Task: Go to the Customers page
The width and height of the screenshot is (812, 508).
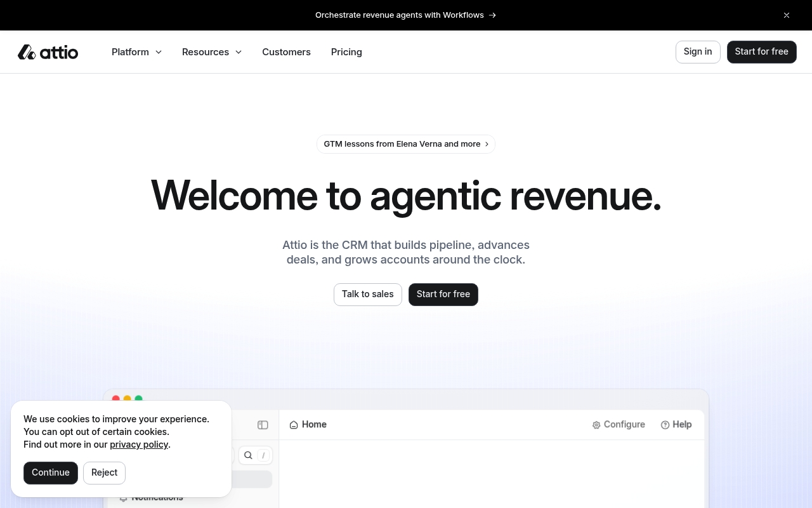Action: (286, 52)
